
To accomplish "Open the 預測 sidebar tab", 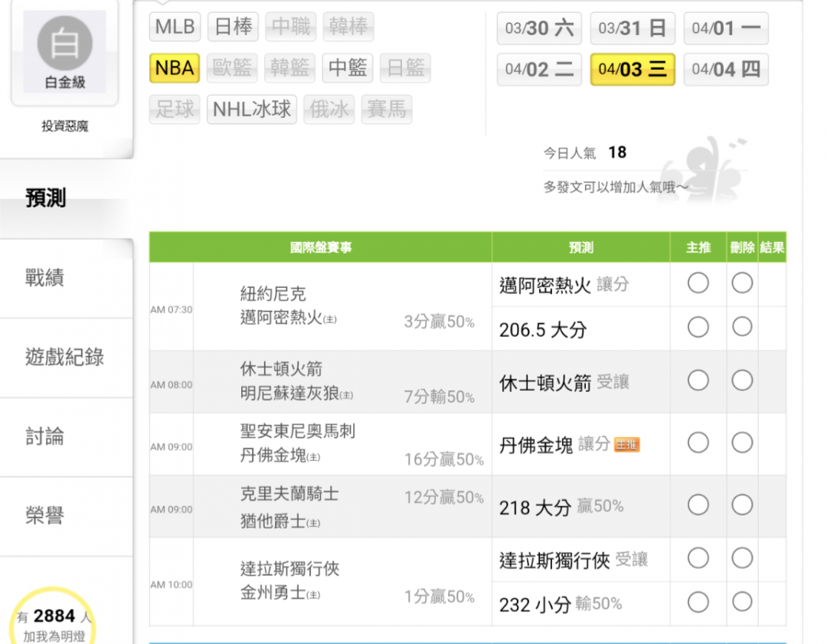I will (67, 198).
